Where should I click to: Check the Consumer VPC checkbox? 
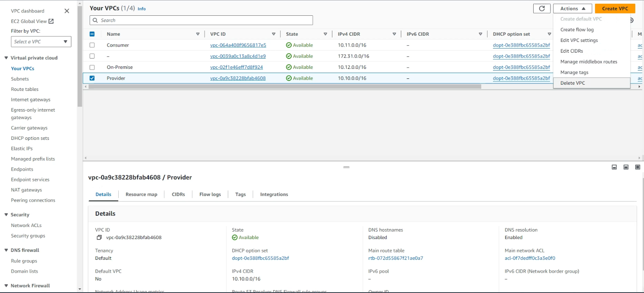pyautogui.click(x=92, y=45)
